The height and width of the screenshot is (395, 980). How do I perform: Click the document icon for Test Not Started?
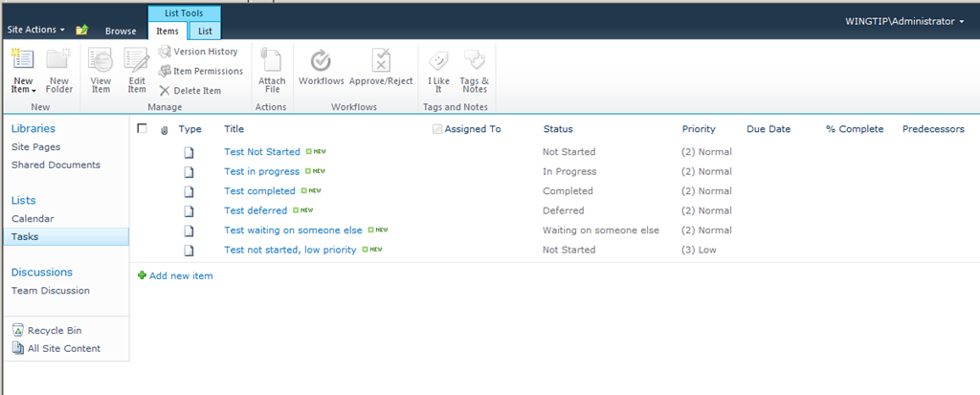[189, 152]
